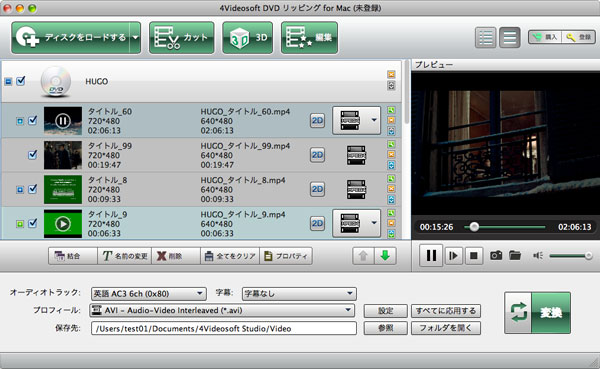Open the プロパティ properties button
Image resolution: width=600 pixels, height=369 pixels.
point(286,256)
